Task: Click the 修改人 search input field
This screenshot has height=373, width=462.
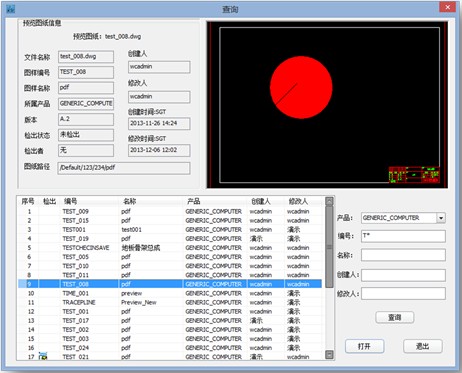Action: coord(403,294)
